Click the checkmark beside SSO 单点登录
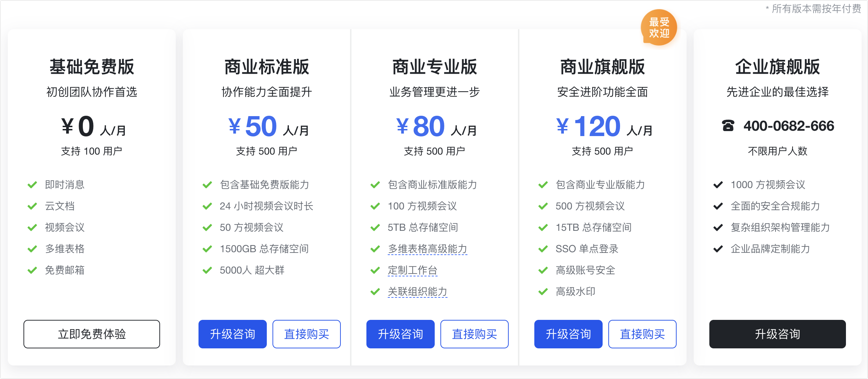This screenshot has height=379, width=868. pyautogui.click(x=543, y=249)
